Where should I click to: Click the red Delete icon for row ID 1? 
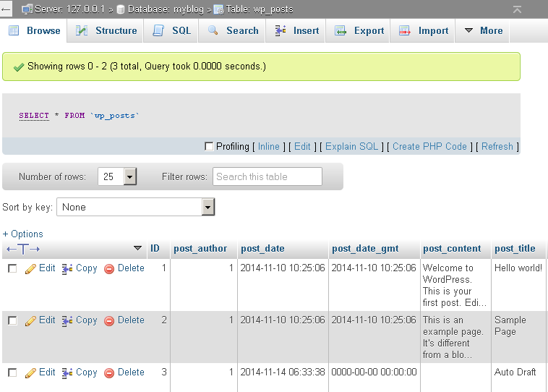tap(109, 268)
